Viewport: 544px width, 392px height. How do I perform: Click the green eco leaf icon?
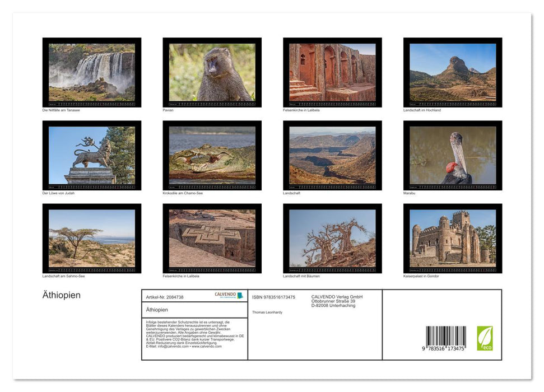[x=485, y=338]
